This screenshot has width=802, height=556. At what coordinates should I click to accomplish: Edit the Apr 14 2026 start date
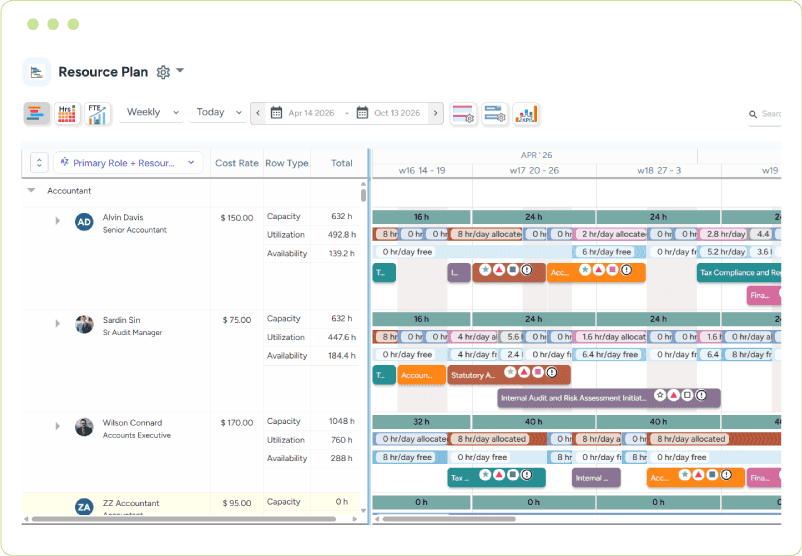[311, 113]
